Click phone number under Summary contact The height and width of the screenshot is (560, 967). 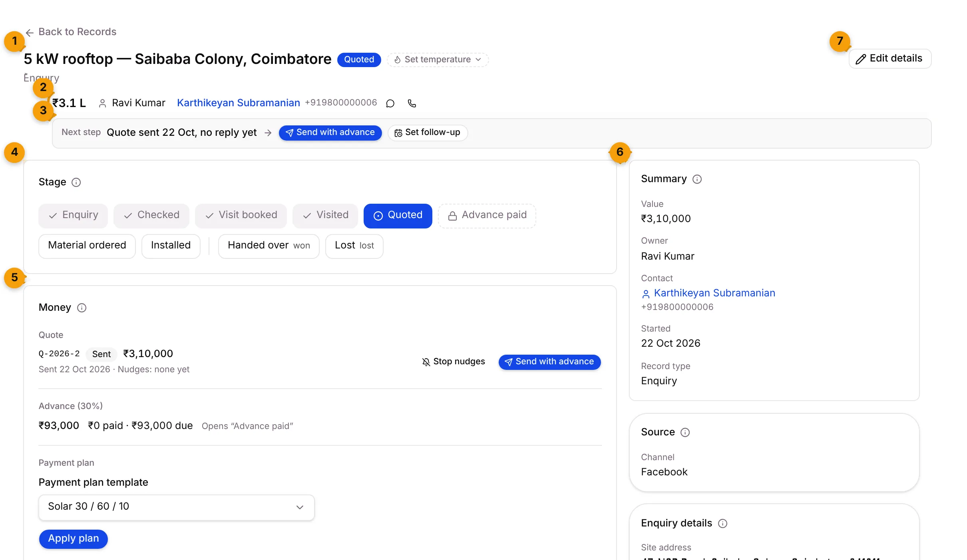(x=677, y=307)
